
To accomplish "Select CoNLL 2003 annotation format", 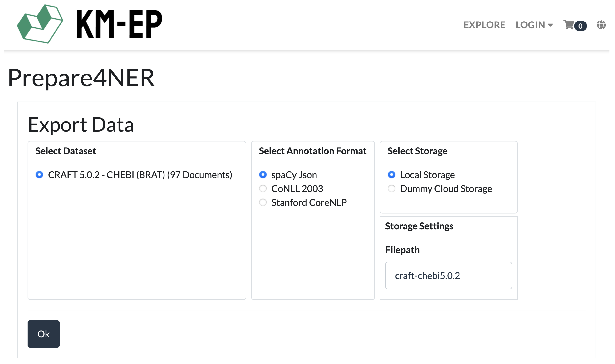I will click(263, 189).
